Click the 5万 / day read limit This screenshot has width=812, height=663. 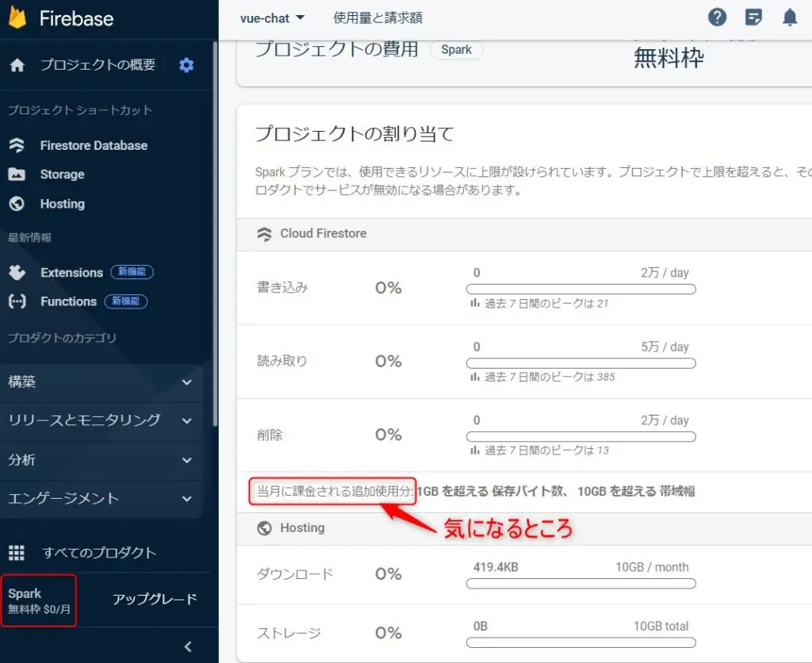tap(665, 347)
